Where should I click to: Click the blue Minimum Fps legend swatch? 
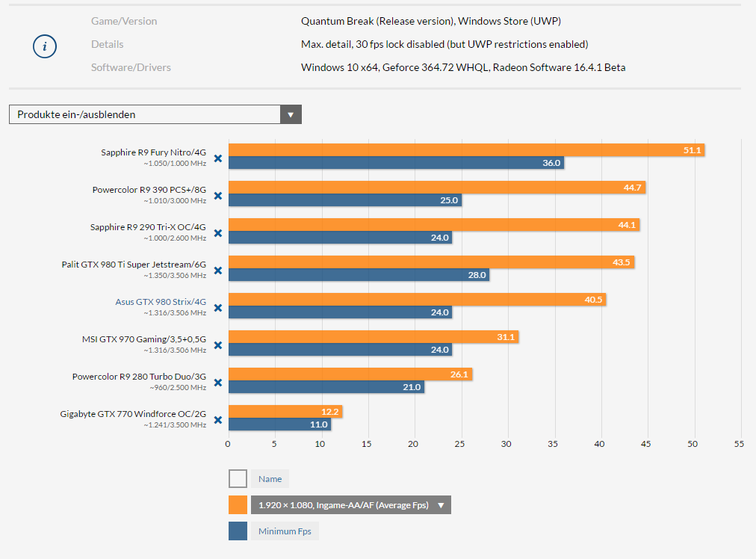pyautogui.click(x=238, y=531)
